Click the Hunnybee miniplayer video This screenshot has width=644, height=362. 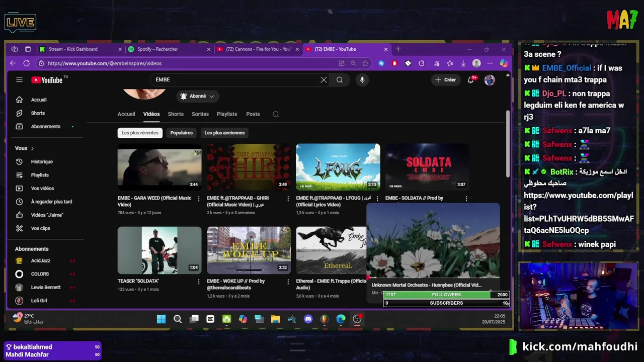tap(433, 241)
